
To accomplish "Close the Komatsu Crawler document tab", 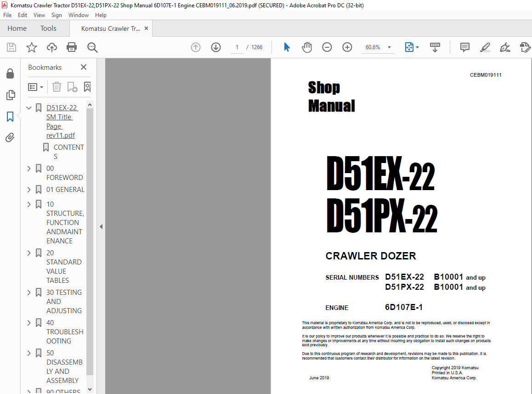I will (x=146, y=28).
